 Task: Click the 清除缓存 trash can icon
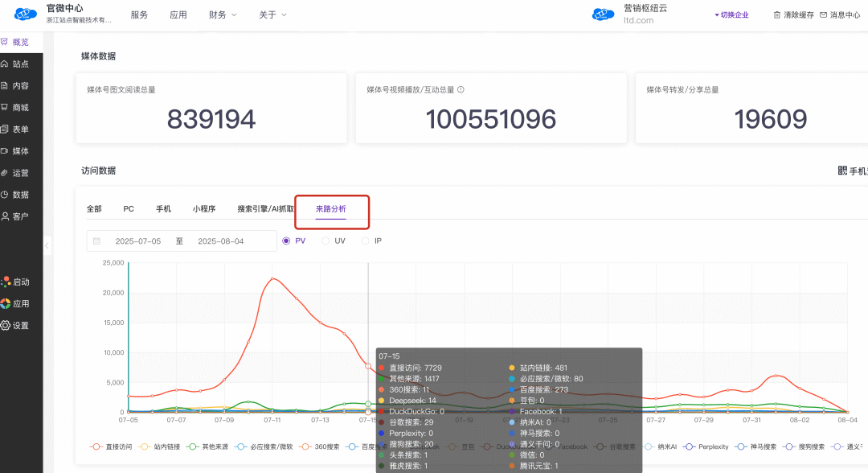point(776,14)
